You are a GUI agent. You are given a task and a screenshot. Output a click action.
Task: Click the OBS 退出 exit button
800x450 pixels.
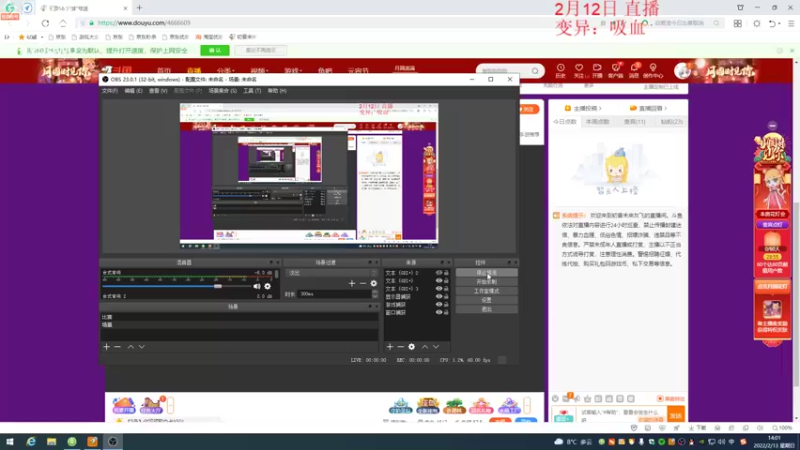486,309
